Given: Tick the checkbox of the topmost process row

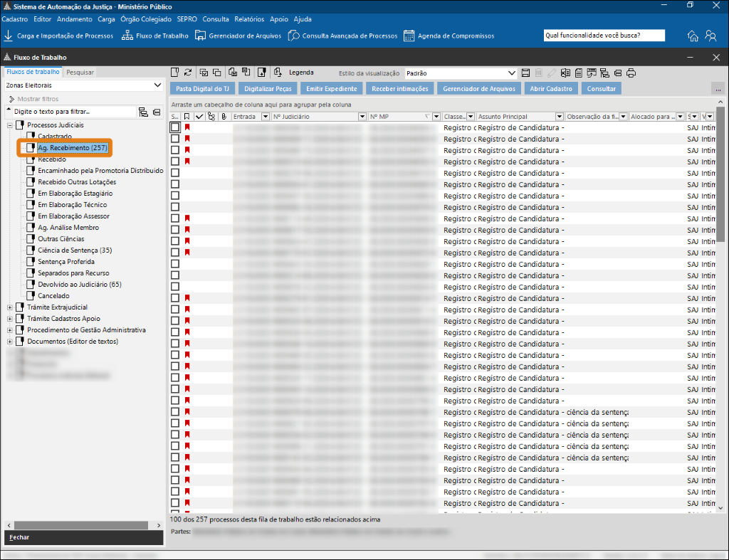Looking at the screenshot, I should 175,127.
